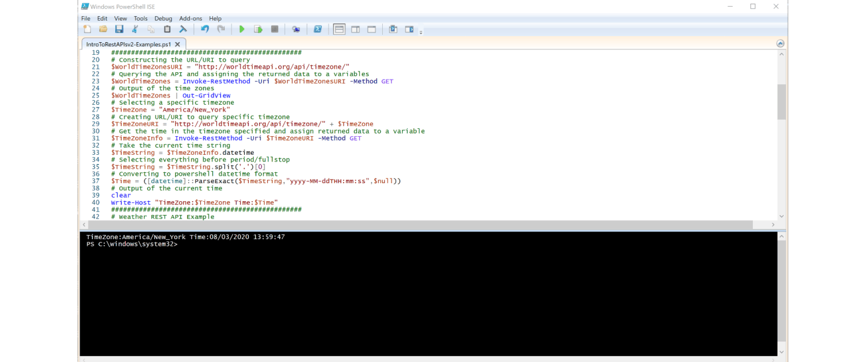Open the toolbar overflow options arrow
The height and width of the screenshot is (362, 868).
(421, 32)
